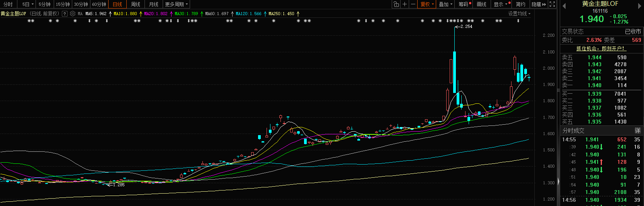Open the indicator settings gear icon
The width and height of the screenshot is (644, 206).
pos(72,14)
